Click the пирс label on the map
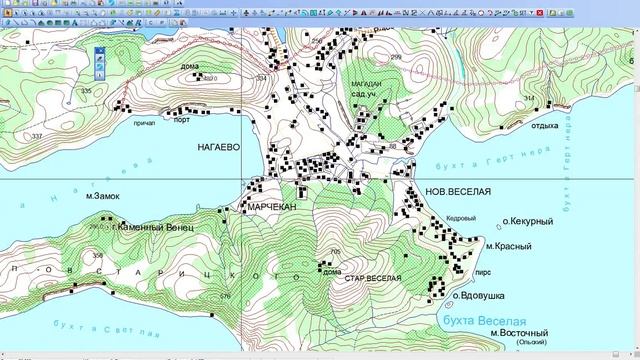 [x=483, y=272]
